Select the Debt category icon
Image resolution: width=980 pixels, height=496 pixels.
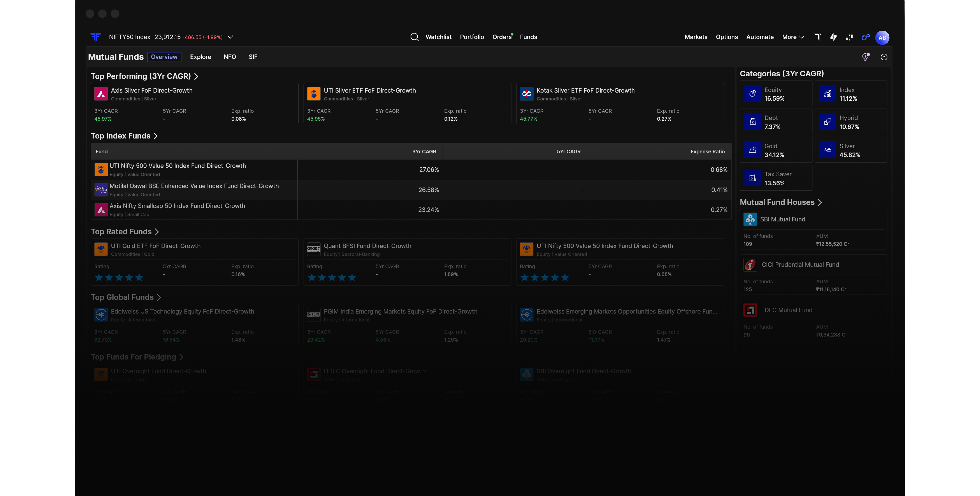(x=753, y=122)
